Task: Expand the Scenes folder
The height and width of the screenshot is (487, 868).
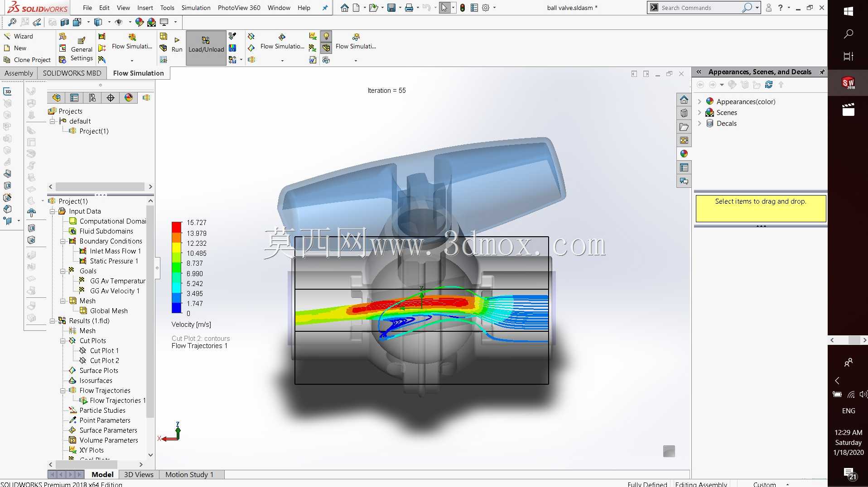Action: point(699,112)
